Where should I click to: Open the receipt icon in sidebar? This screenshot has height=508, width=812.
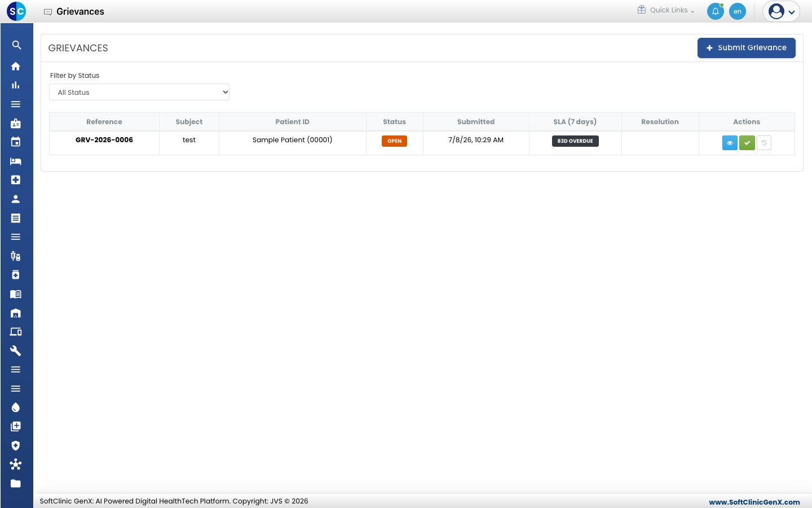(16, 218)
